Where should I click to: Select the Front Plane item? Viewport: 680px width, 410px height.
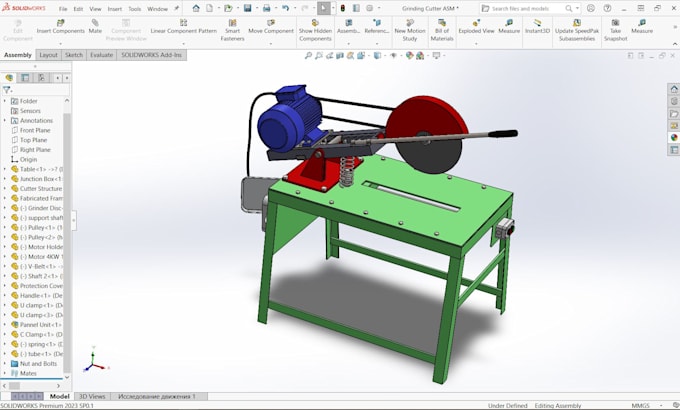pos(35,130)
